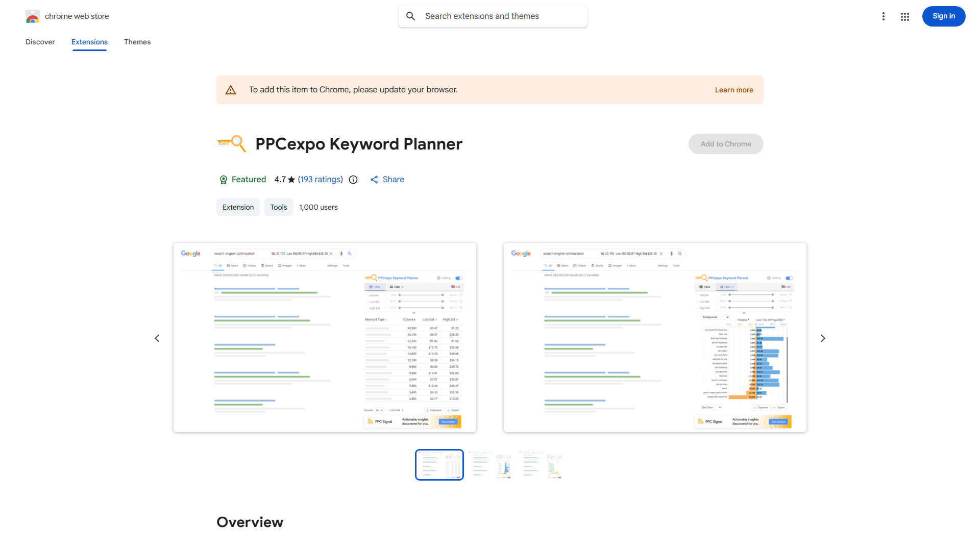Click the Share icon
This screenshot has height=551, width=980.
(x=374, y=180)
